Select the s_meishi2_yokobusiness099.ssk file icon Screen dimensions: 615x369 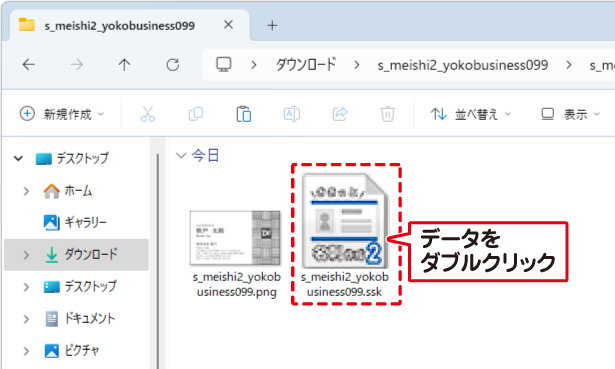coord(345,221)
